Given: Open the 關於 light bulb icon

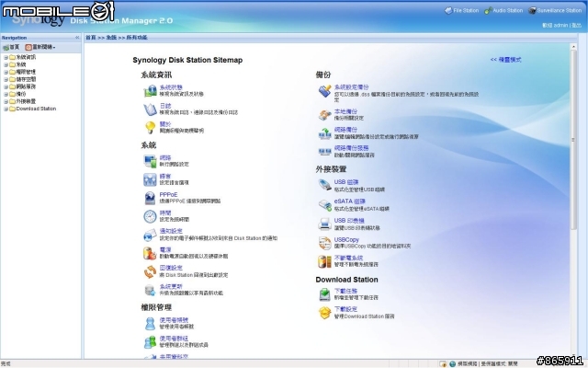Looking at the screenshot, I should (x=151, y=127).
